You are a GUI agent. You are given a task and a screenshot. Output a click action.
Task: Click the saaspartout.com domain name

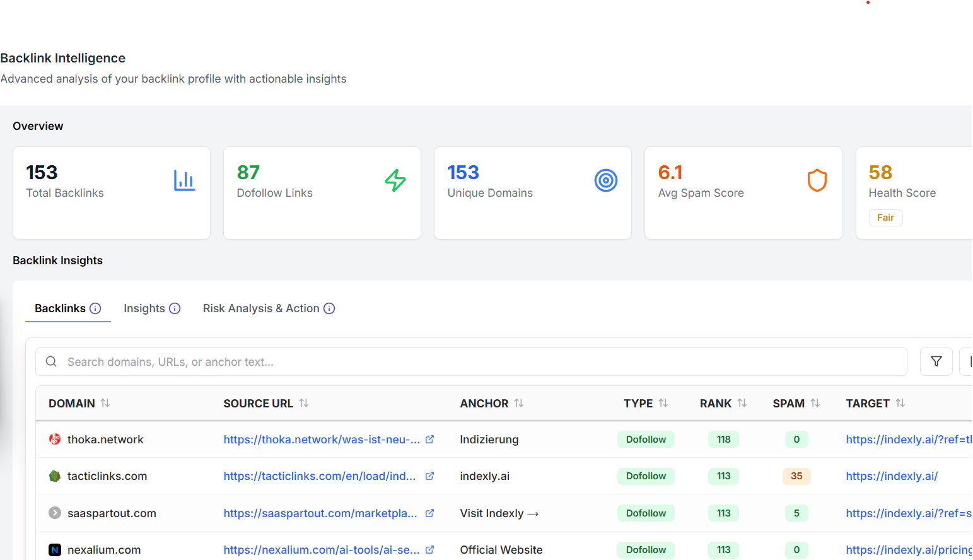(x=112, y=513)
